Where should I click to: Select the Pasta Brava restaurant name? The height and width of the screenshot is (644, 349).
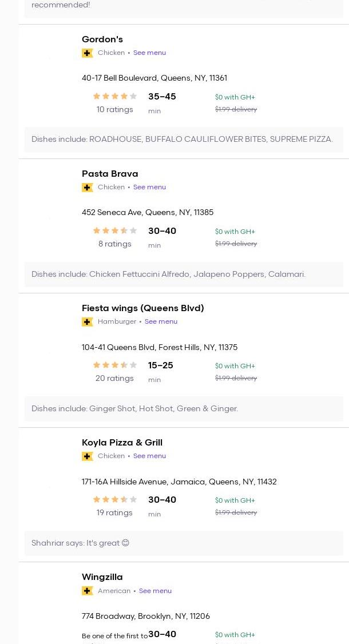110,173
